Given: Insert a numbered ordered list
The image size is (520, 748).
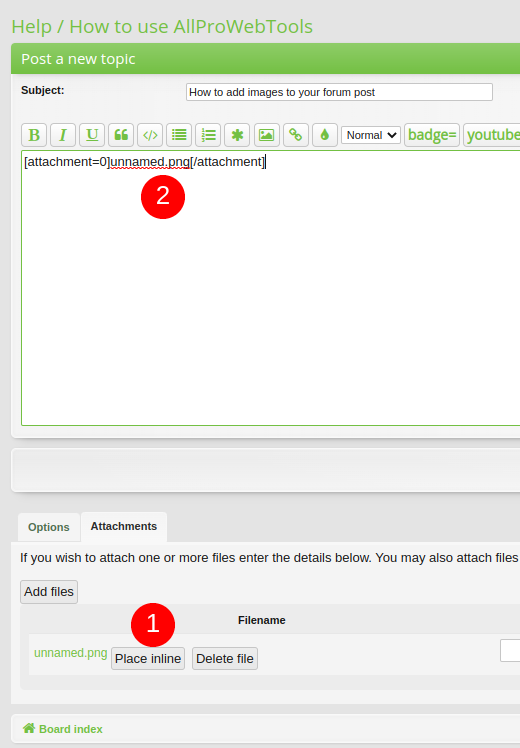Looking at the screenshot, I should [x=208, y=135].
